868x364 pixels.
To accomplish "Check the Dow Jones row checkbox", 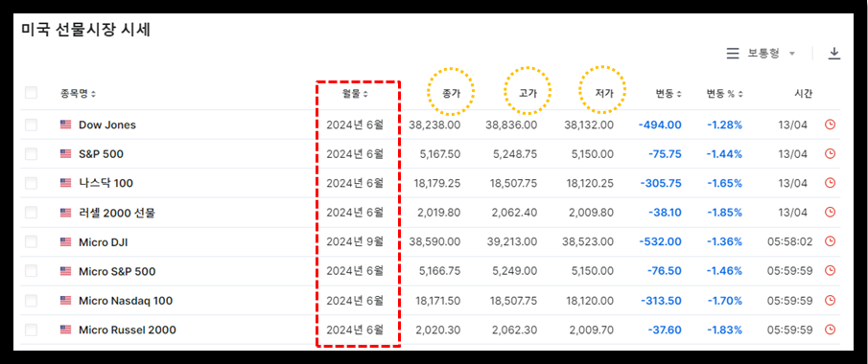I will 31,125.
